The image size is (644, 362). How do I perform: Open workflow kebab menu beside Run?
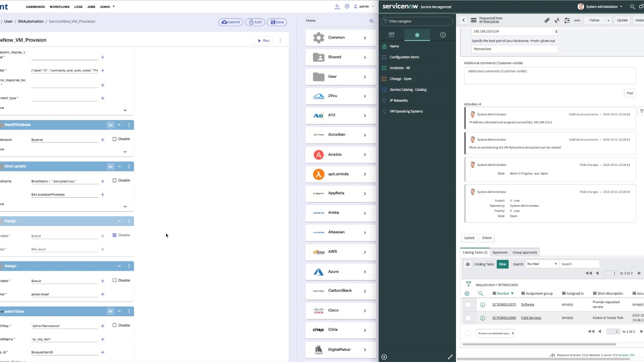tap(280, 41)
